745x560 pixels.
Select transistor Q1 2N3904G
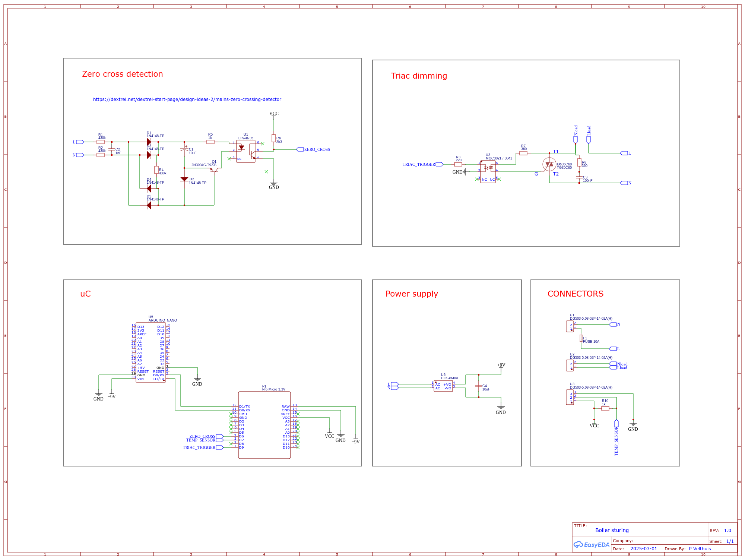(x=214, y=170)
